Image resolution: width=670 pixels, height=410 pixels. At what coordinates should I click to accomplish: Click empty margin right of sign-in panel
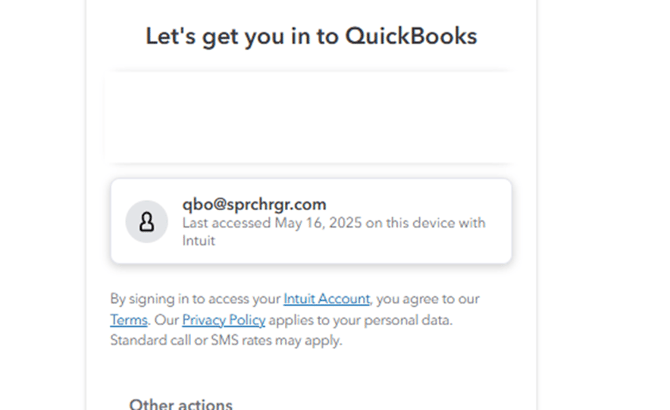pyautogui.click(x=603, y=205)
